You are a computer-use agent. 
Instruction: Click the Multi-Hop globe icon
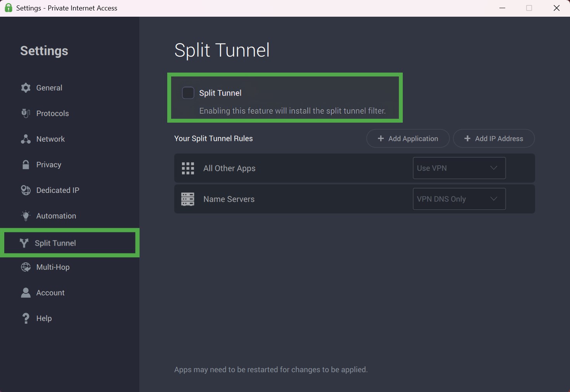[x=26, y=267]
